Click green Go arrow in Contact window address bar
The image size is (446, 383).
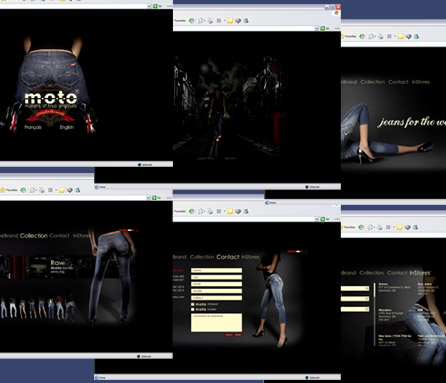(323, 219)
